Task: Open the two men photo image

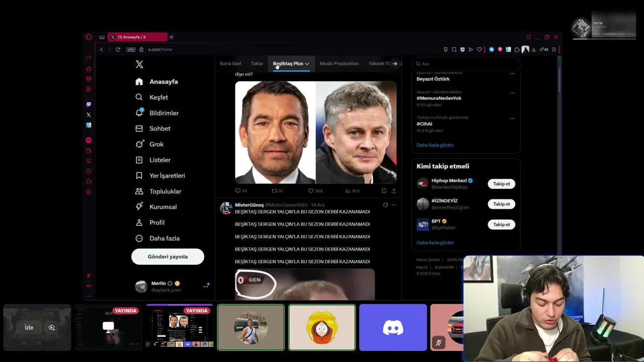Action: (315, 132)
